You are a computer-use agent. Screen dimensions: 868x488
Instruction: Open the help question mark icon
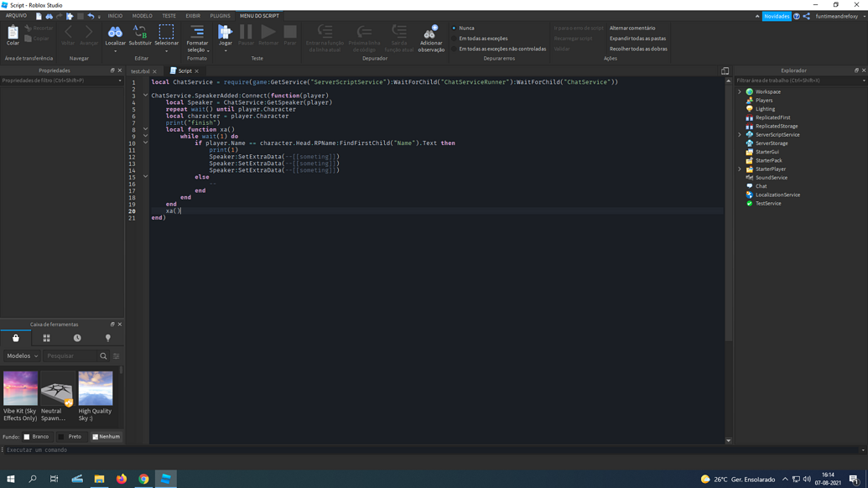(x=797, y=16)
